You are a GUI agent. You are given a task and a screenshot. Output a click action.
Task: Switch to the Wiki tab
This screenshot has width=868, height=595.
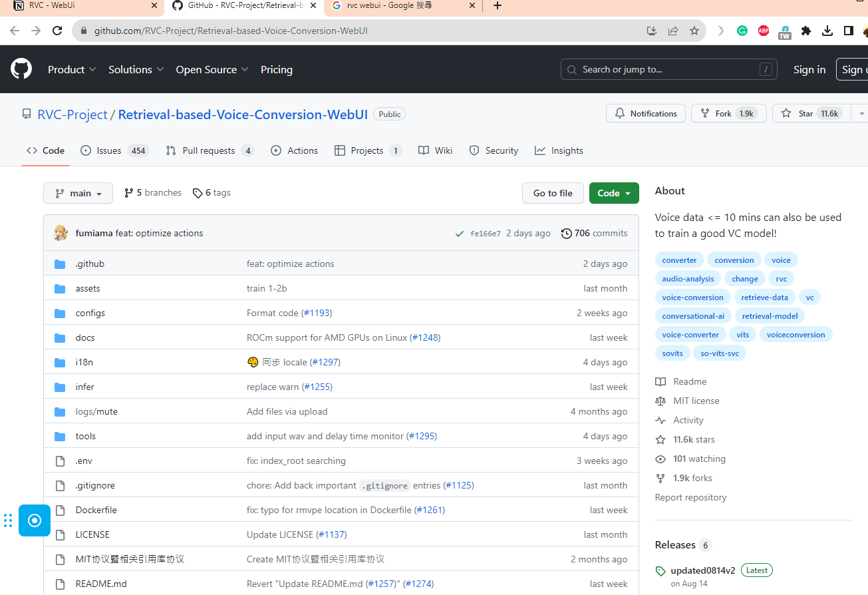(435, 150)
